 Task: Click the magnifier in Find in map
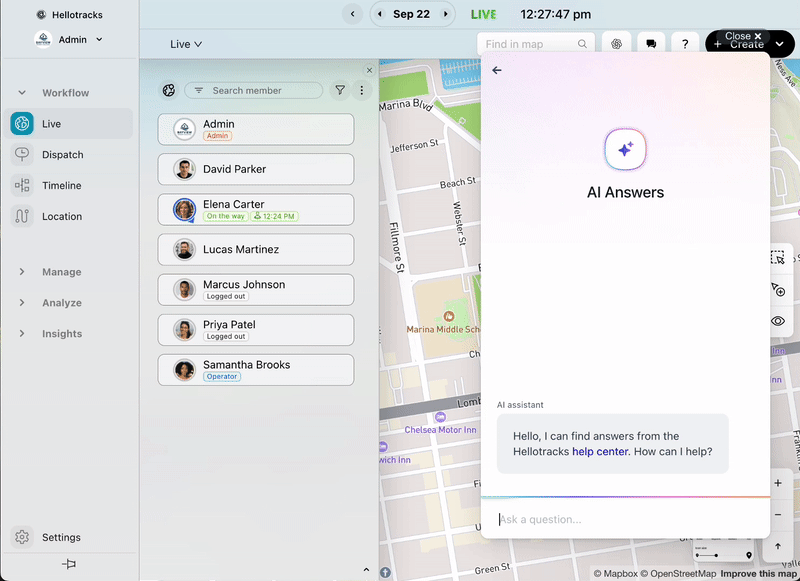[582, 44]
